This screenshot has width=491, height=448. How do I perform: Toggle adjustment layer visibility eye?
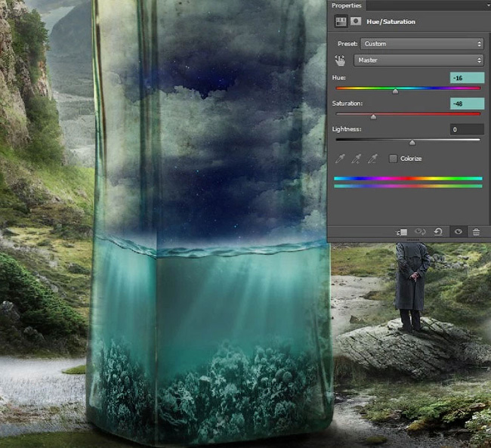click(x=458, y=232)
